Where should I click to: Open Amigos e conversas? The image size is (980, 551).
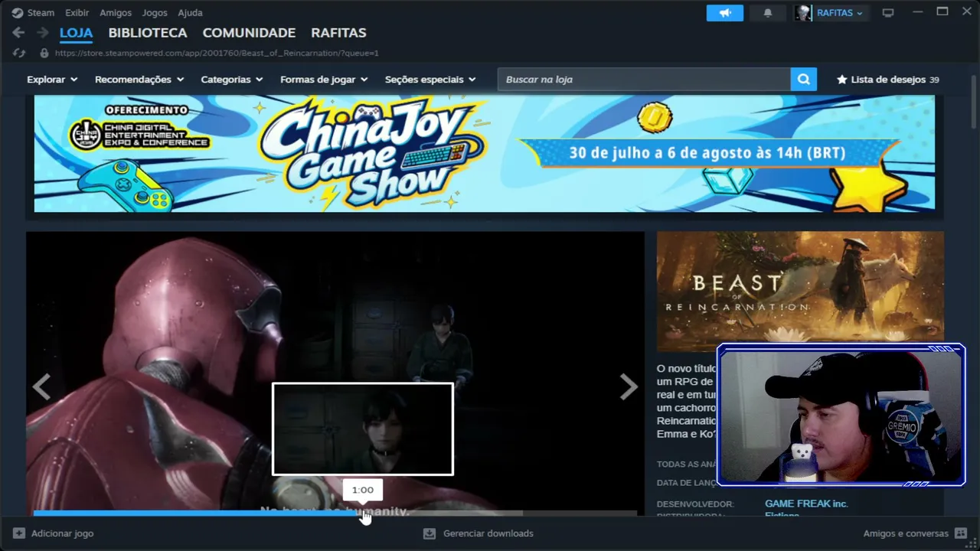click(x=916, y=533)
